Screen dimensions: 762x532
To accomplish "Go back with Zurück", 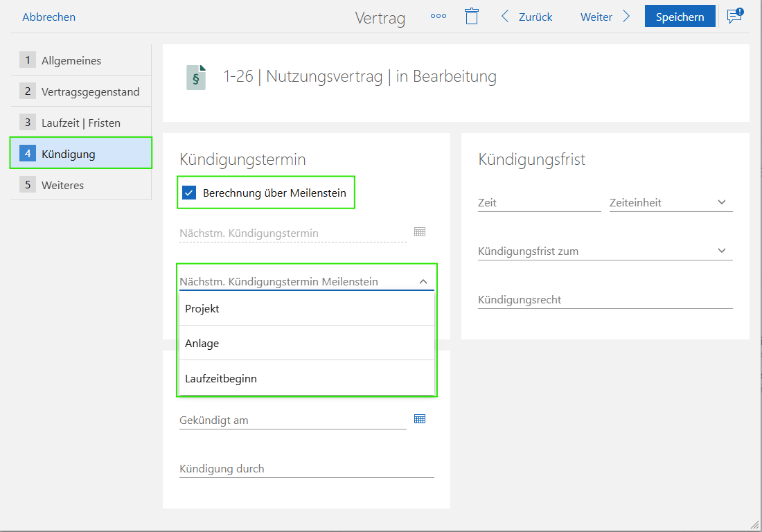I will click(526, 17).
